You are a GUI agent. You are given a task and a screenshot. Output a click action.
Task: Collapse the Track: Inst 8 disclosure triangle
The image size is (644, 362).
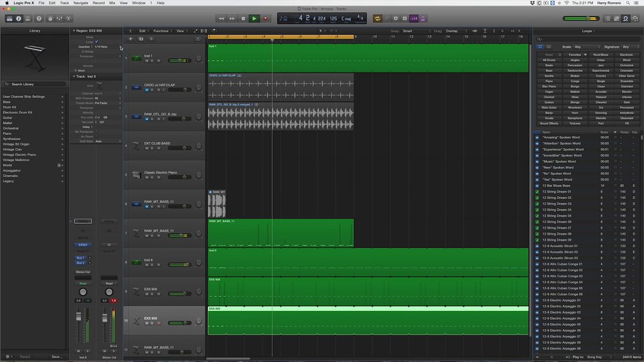pyautogui.click(x=74, y=76)
